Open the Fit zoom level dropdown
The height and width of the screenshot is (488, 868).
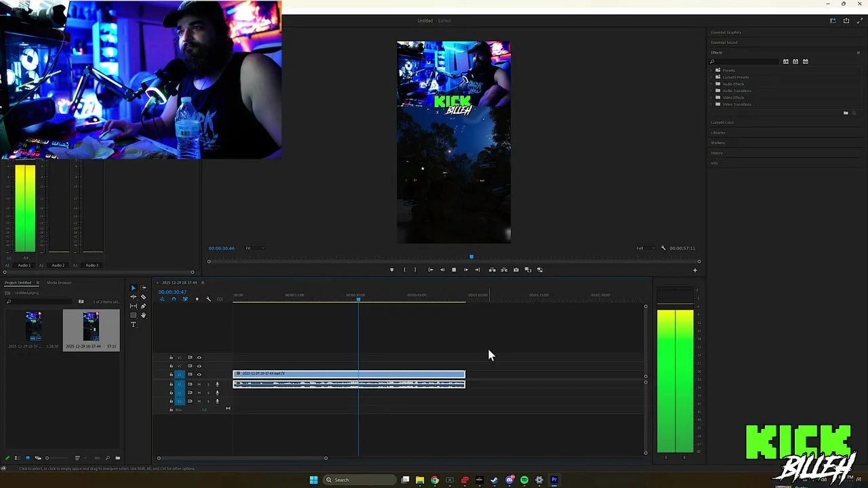[x=254, y=248]
